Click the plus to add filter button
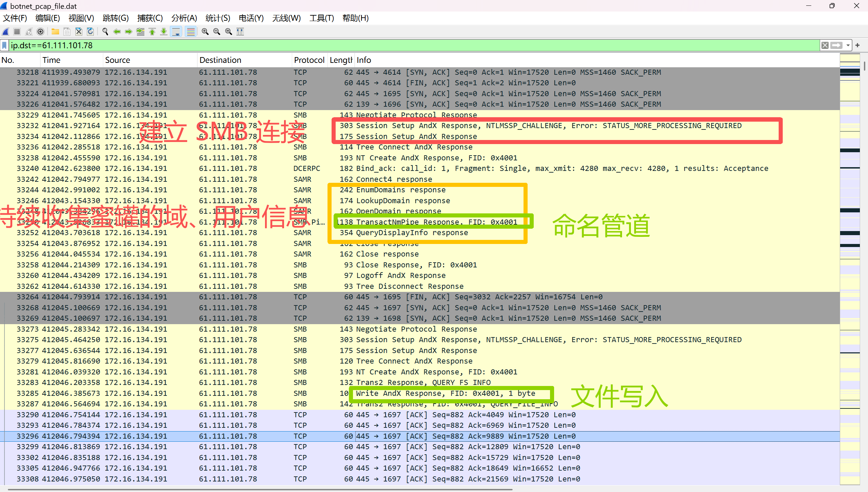The image size is (868, 492). (x=857, y=45)
